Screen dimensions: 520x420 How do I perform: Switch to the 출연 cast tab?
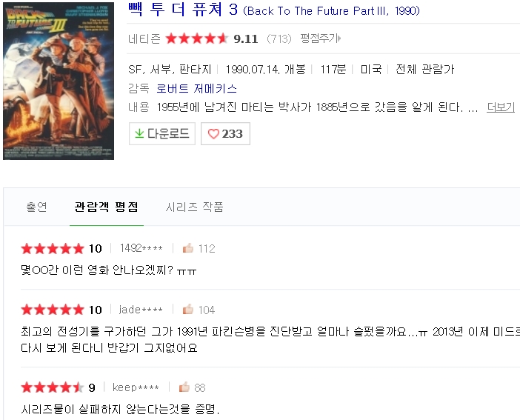point(36,207)
